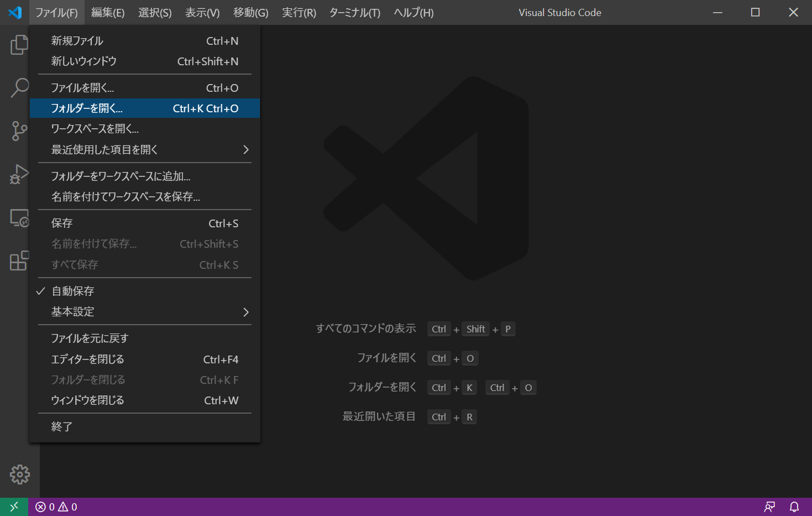Open the ヘルプ(H) menu
Image resolution: width=812 pixels, height=516 pixels.
413,12
